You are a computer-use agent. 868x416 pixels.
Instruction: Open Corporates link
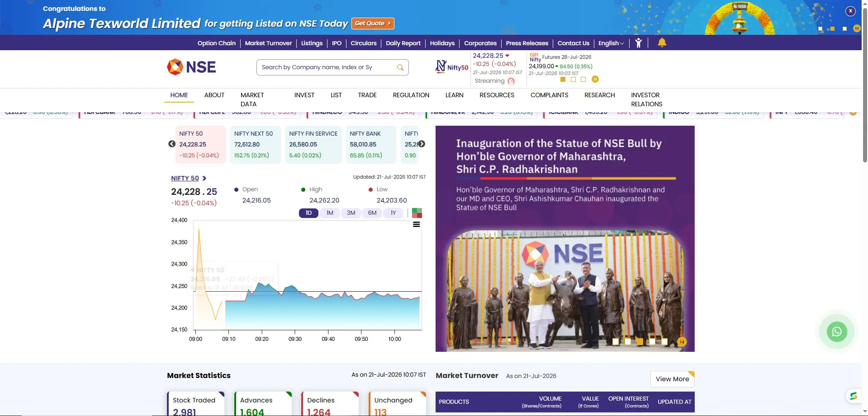pyautogui.click(x=480, y=43)
